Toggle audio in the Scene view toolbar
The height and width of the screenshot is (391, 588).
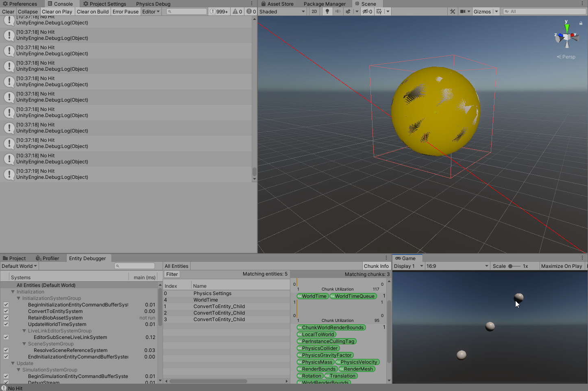pos(338,11)
